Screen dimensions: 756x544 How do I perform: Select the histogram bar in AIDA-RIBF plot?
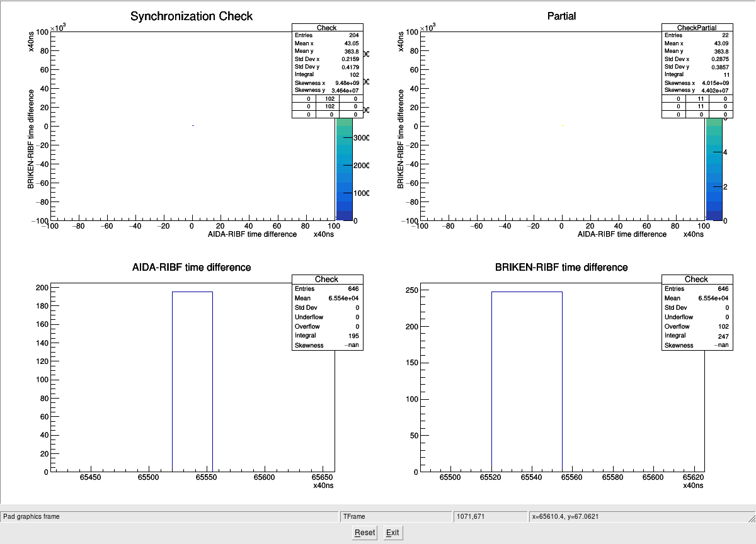coord(192,382)
